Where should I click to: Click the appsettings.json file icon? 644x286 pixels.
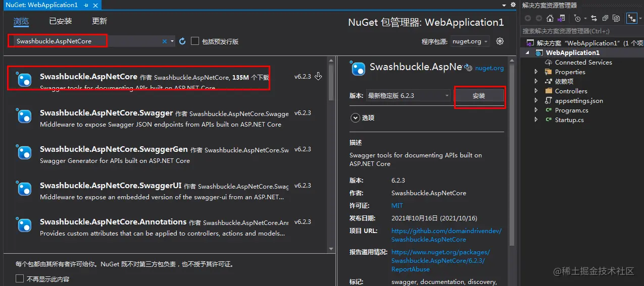coord(549,101)
